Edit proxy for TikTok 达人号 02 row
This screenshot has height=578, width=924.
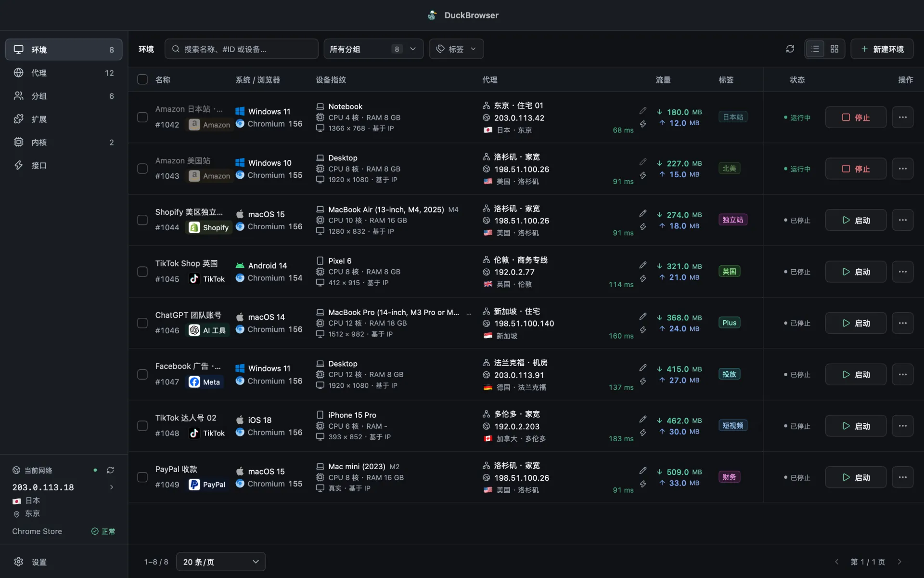642,420
